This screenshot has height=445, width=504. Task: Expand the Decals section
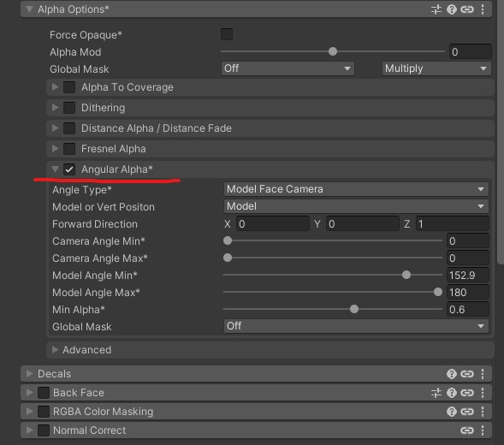point(29,374)
